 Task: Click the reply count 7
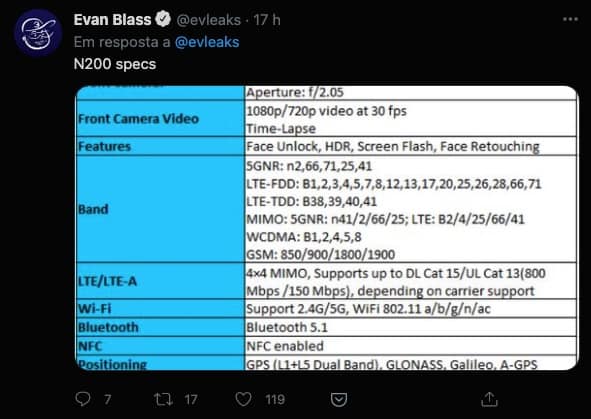click(x=107, y=399)
